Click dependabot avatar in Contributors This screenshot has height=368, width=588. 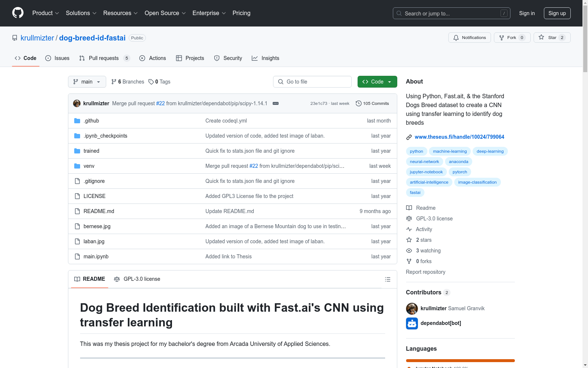pyautogui.click(x=412, y=323)
